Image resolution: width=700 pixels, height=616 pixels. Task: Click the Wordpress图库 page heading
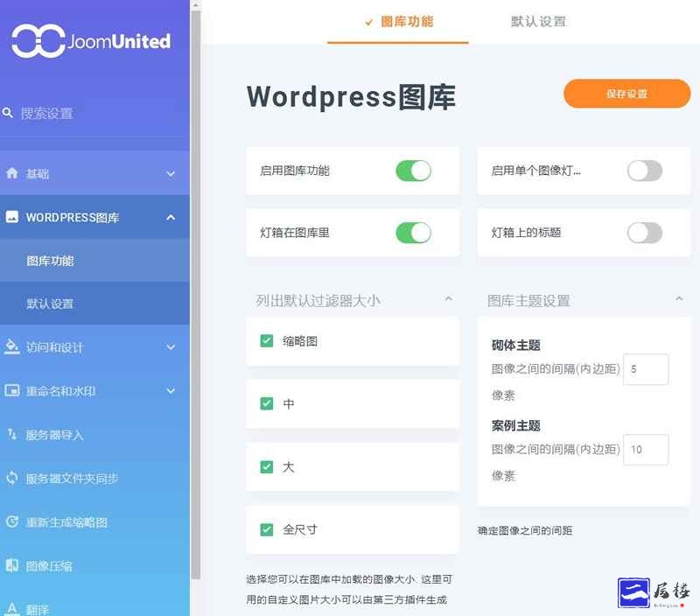[351, 96]
